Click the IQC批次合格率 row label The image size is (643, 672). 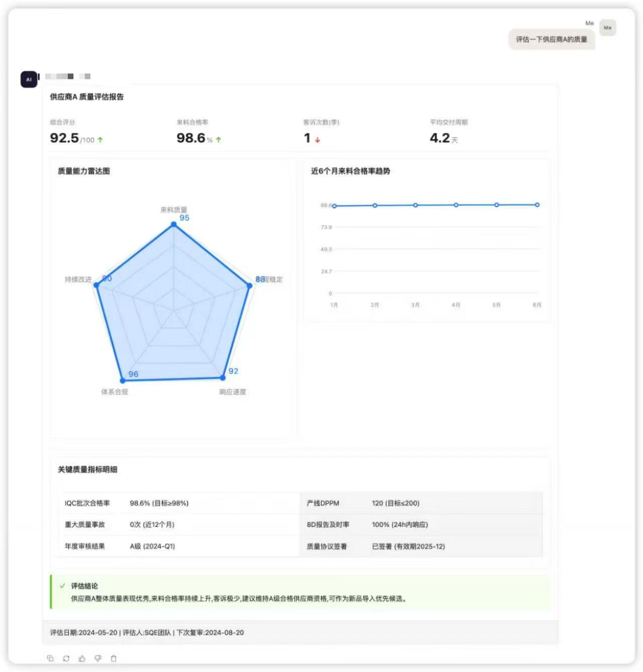coord(87,503)
